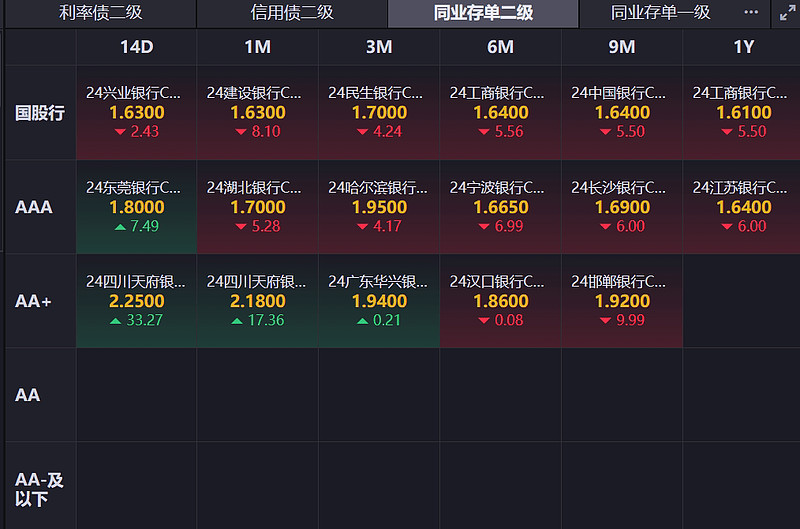The height and width of the screenshot is (529, 800).
Task: Open 24长沙银行C cell at 1.6900
Action: click(x=622, y=207)
